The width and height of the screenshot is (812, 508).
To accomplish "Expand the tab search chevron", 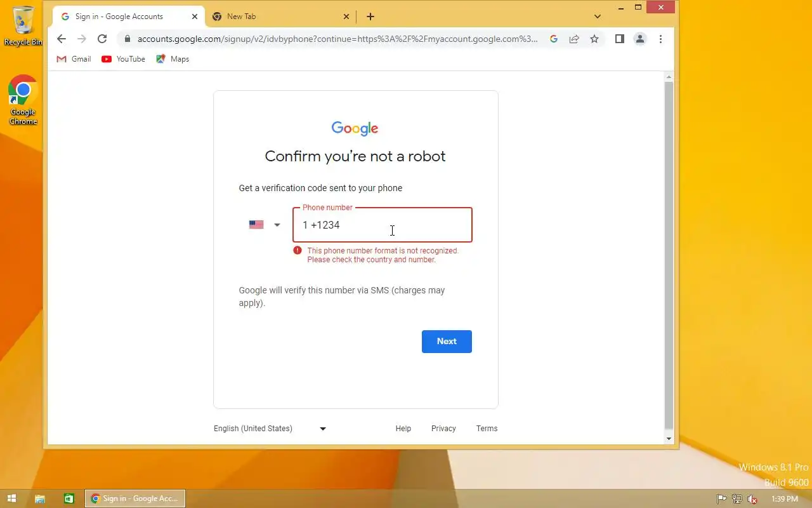I will click(x=597, y=17).
